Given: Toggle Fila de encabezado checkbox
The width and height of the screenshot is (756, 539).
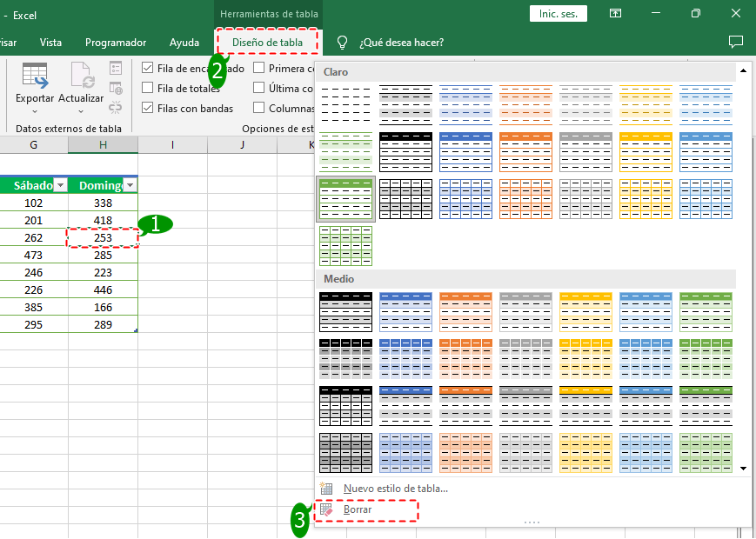Looking at the screenshot, I should (x=148, y=68).
